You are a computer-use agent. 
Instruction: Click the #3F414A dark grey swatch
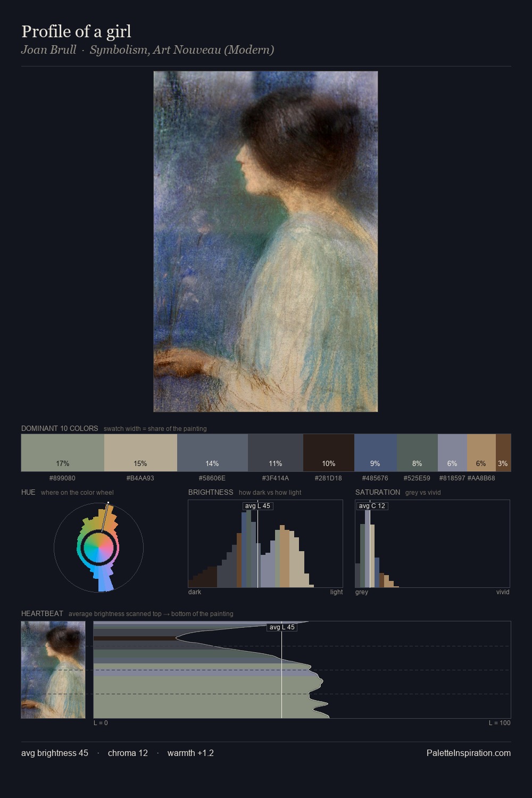coord(276,453)
